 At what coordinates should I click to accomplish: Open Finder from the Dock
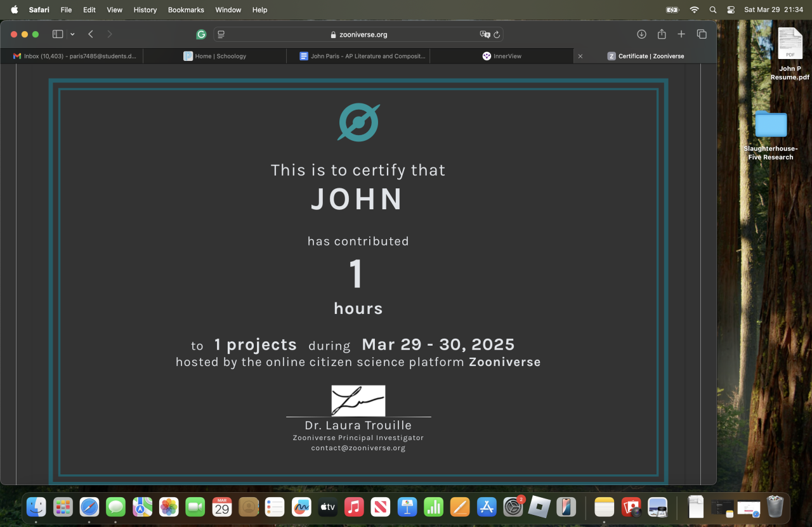tap(36, 507)
